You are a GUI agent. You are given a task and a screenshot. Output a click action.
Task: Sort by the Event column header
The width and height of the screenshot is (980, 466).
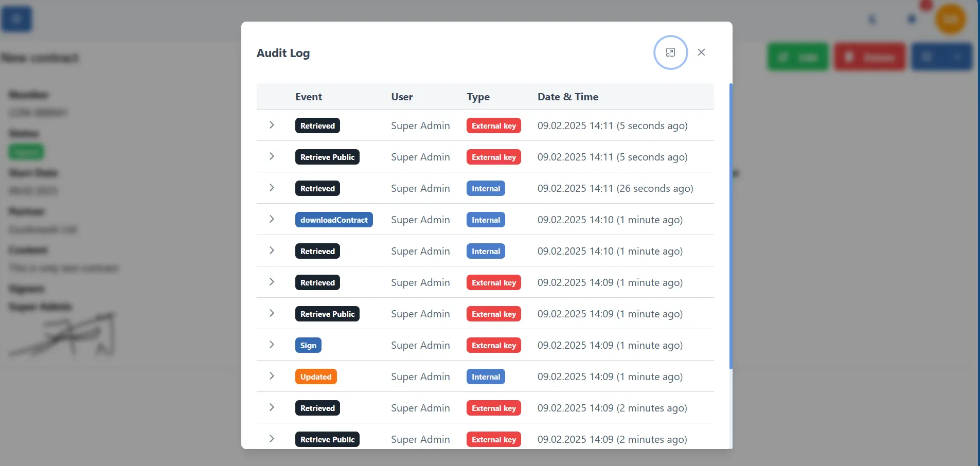tap(308, 96)
